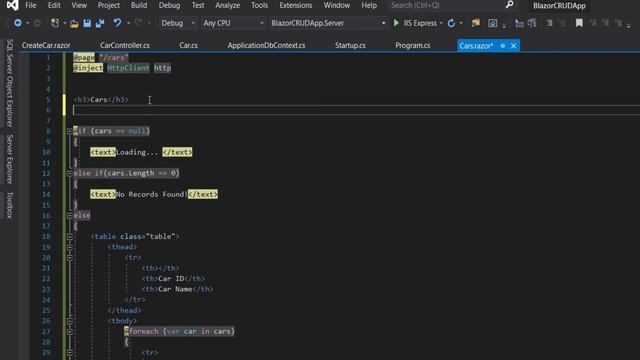Click the Increase Indent toolbar icon
This screenshot has height=360, width=640.
pyautogui.click(x=532, y=23)
